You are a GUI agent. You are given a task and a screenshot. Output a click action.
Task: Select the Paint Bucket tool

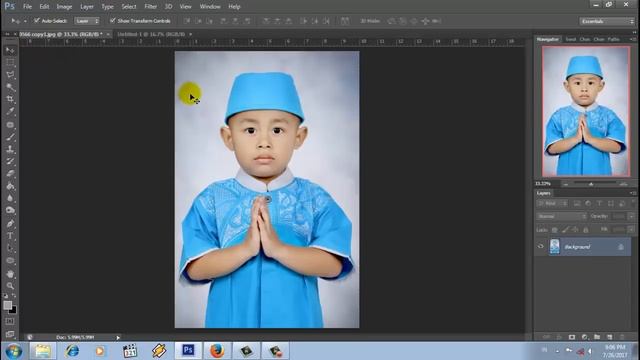(10, 186)
